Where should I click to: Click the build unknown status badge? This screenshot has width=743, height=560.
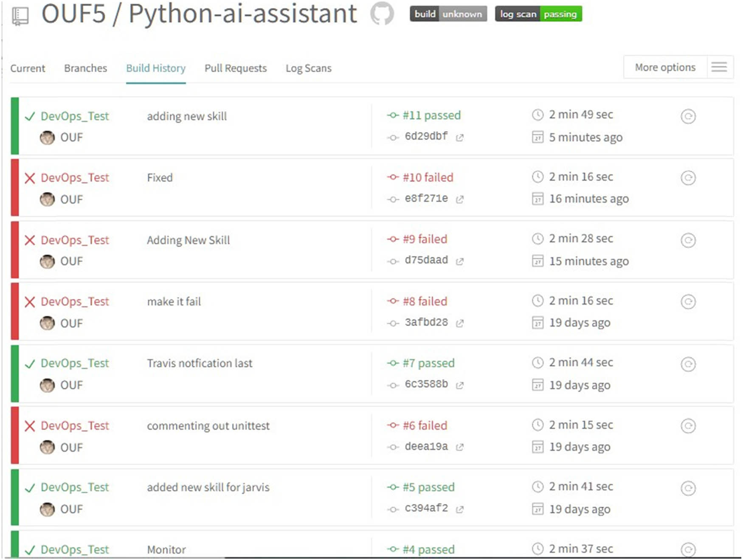pyautogui.click(x=448, y=14)
